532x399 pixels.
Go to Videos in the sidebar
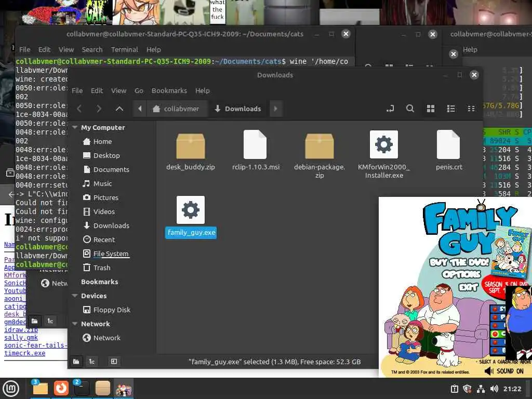[104, 211]
